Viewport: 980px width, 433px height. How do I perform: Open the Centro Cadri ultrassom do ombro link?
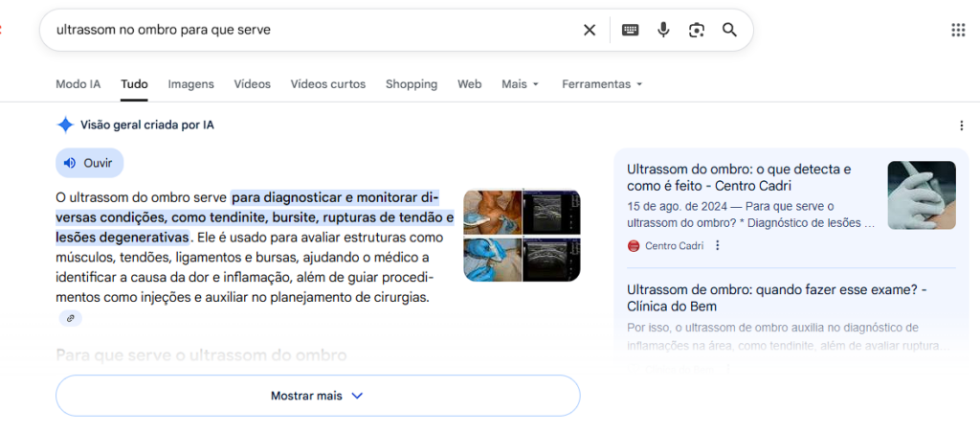point(738,177)
